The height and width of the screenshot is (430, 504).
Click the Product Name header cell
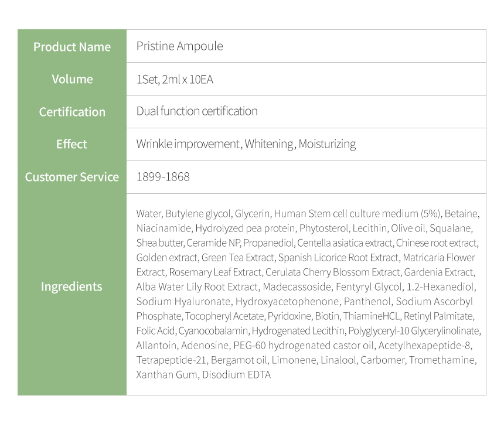(x=72, y=47)
